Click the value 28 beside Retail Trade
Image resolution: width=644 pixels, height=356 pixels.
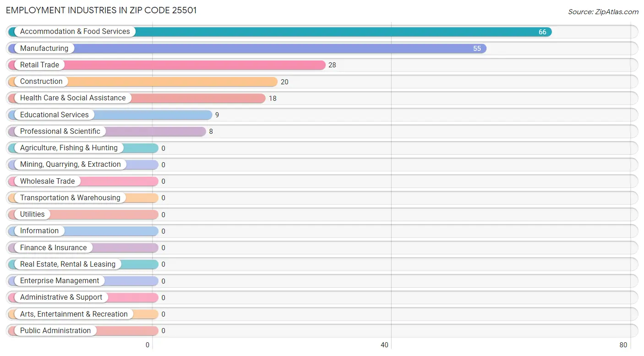point(332,65)
